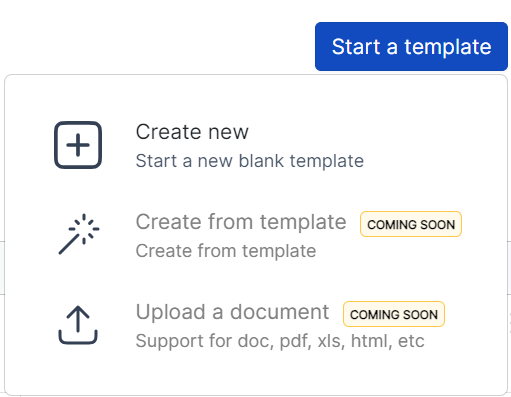Click COMING SOON badge beside Create from template
The image size is (511, 397).
411,224
